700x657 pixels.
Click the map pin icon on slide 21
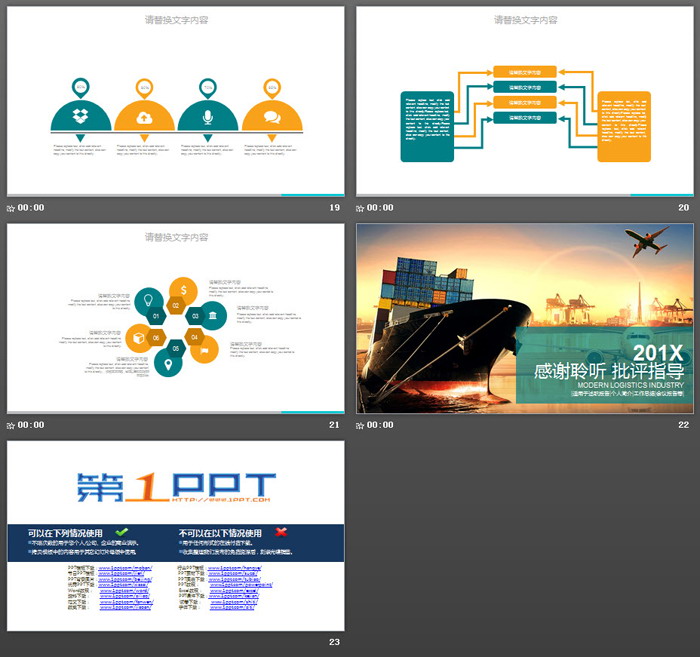point(168,364)
